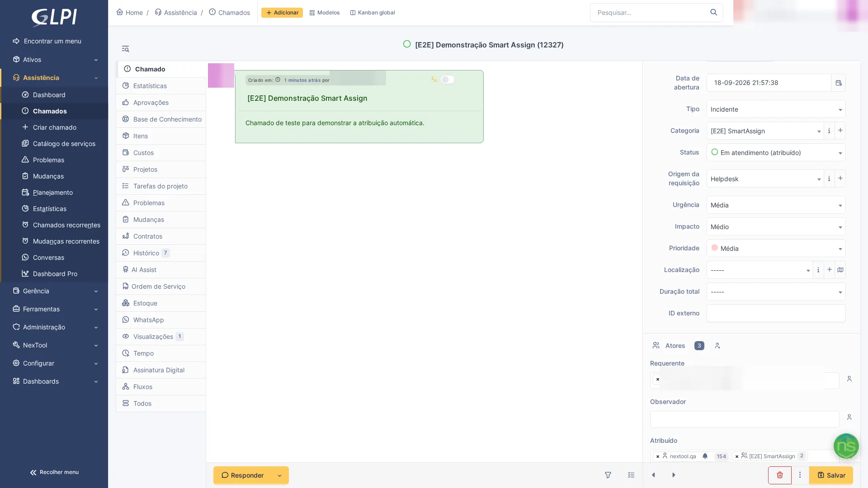Select Dashboard Pro in sidebar
The height and width of the screenshot is (488, 868).
click(54, 274)
